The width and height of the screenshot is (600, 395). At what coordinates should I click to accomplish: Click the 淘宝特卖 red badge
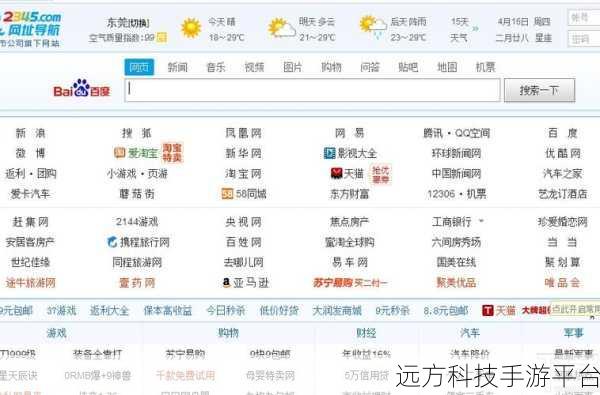[x=172, y=153]
